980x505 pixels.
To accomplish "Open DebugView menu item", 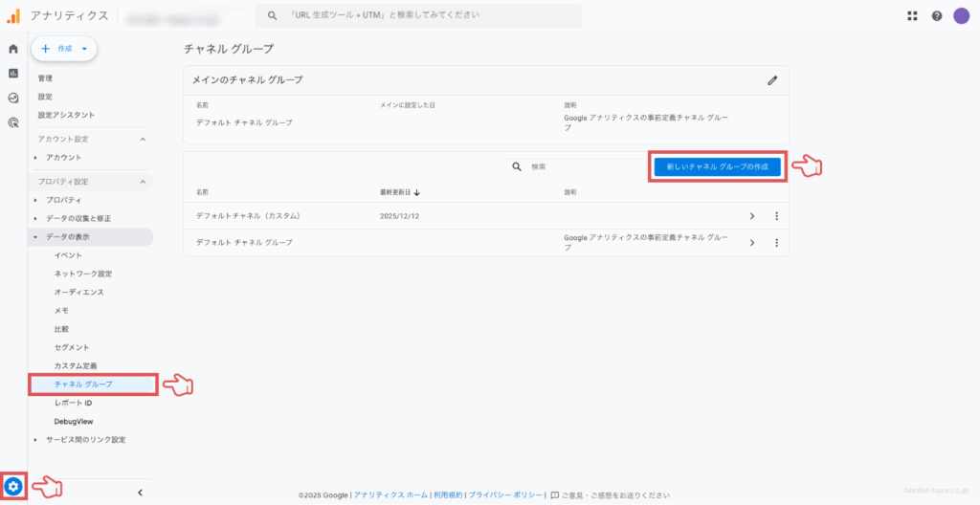I will click(x=74, y=421).
